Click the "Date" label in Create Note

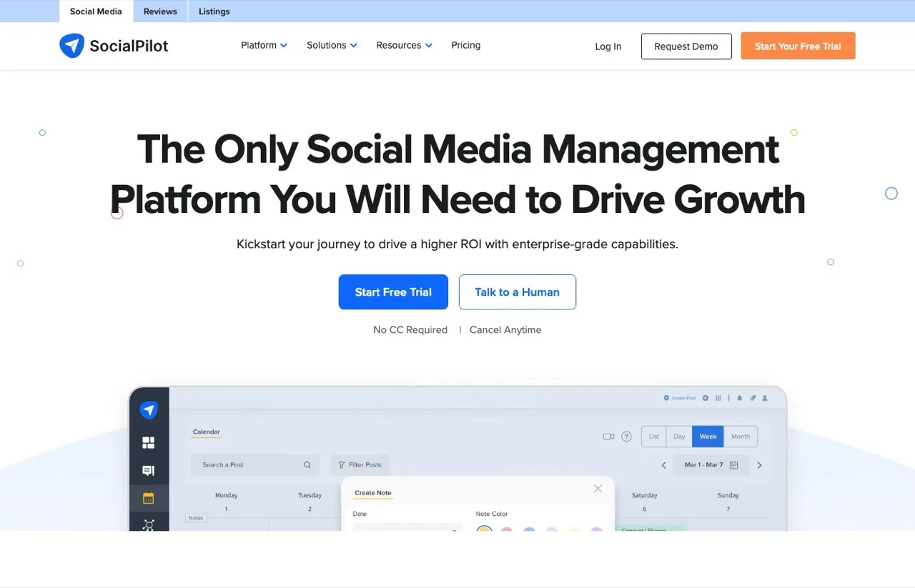360,514
